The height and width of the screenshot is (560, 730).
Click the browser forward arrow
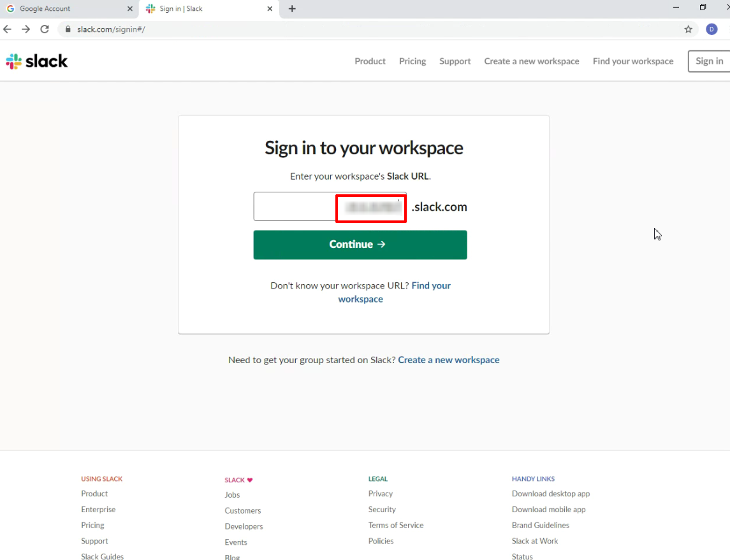pos(26,29)
